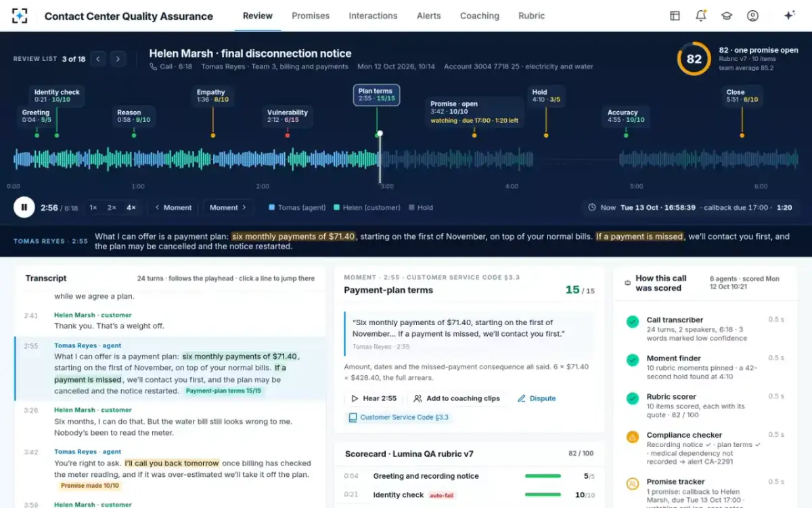Jump to the next Moment
812x508 pixels.
(228, 207)
